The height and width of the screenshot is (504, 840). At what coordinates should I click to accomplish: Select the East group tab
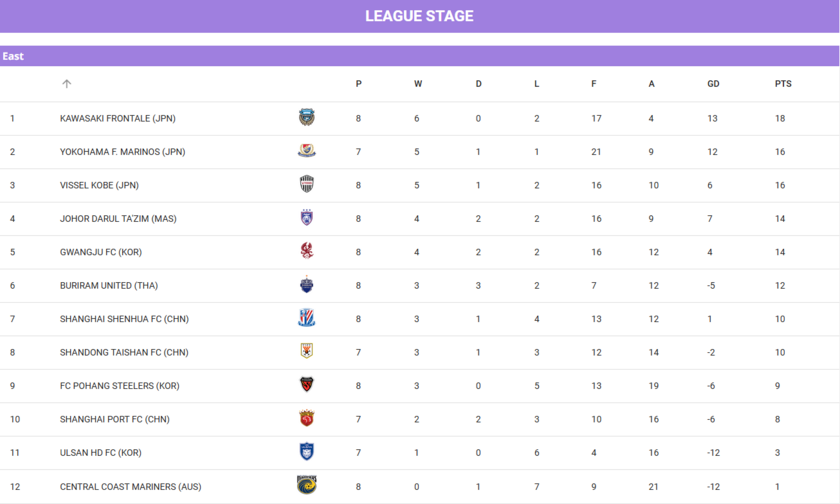tap(13, 56)
